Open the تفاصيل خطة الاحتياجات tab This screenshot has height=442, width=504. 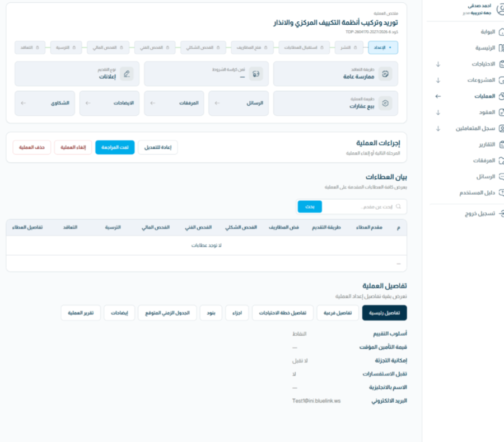[x=283, y=313]
